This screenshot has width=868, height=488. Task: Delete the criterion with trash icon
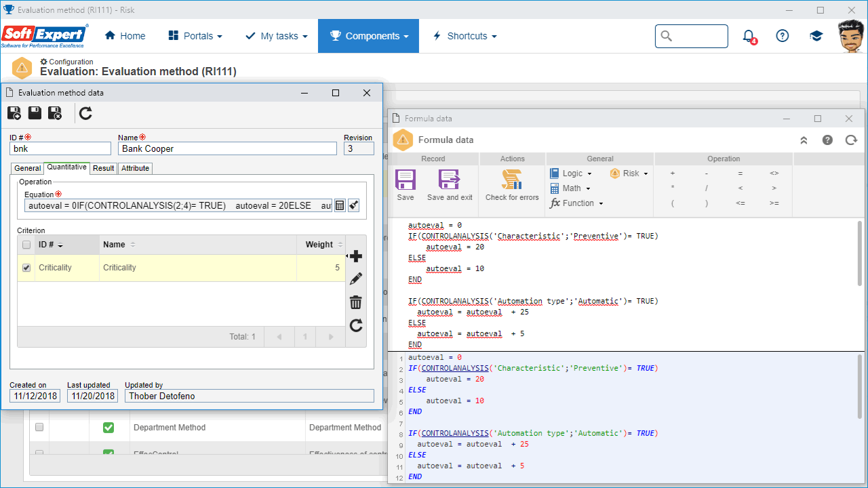[355, 302]
